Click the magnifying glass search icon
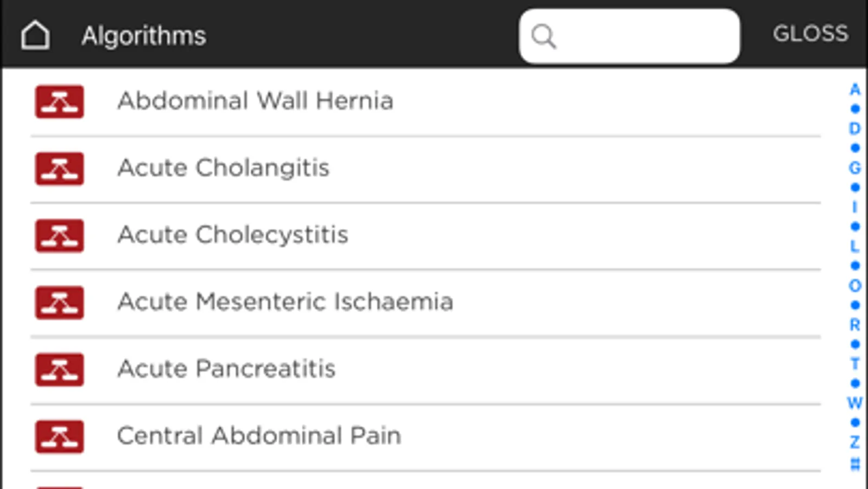 (543, 36)
